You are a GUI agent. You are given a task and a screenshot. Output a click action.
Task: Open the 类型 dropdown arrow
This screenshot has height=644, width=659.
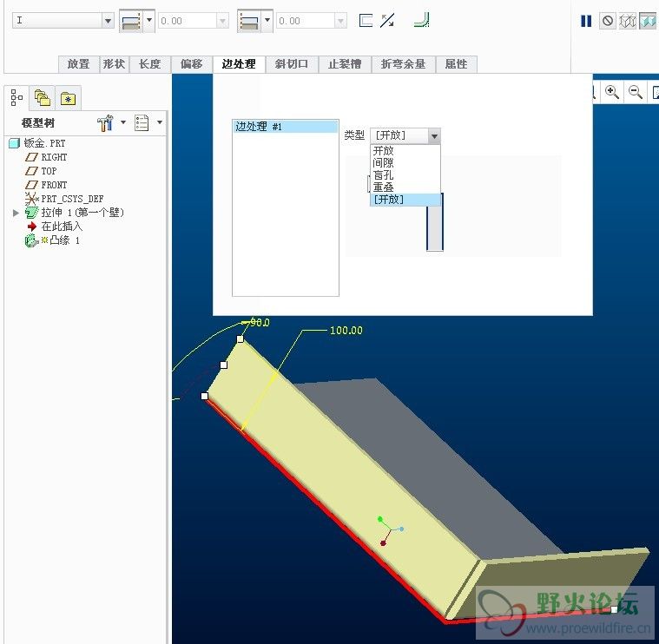pyautogui.click(x=434, y=135)
